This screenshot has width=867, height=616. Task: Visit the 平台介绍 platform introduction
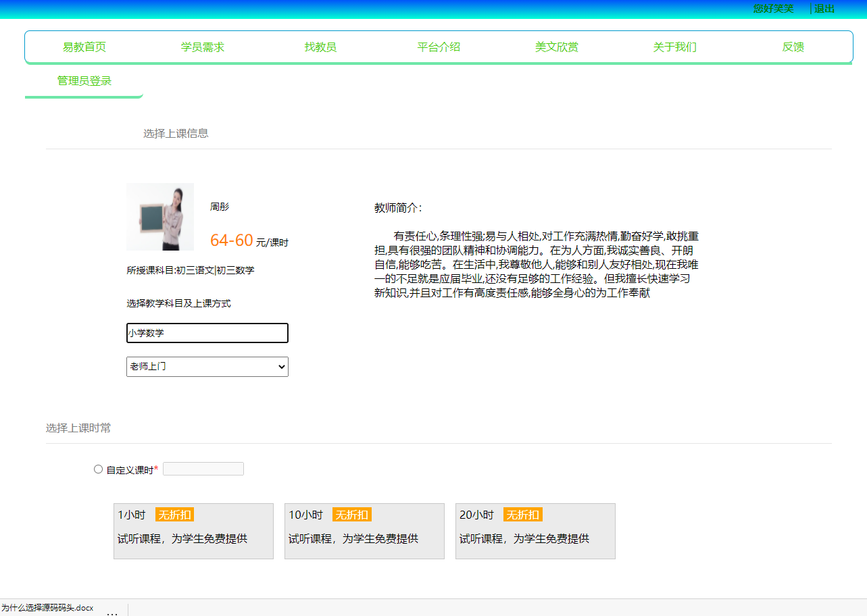coord(438,47)
